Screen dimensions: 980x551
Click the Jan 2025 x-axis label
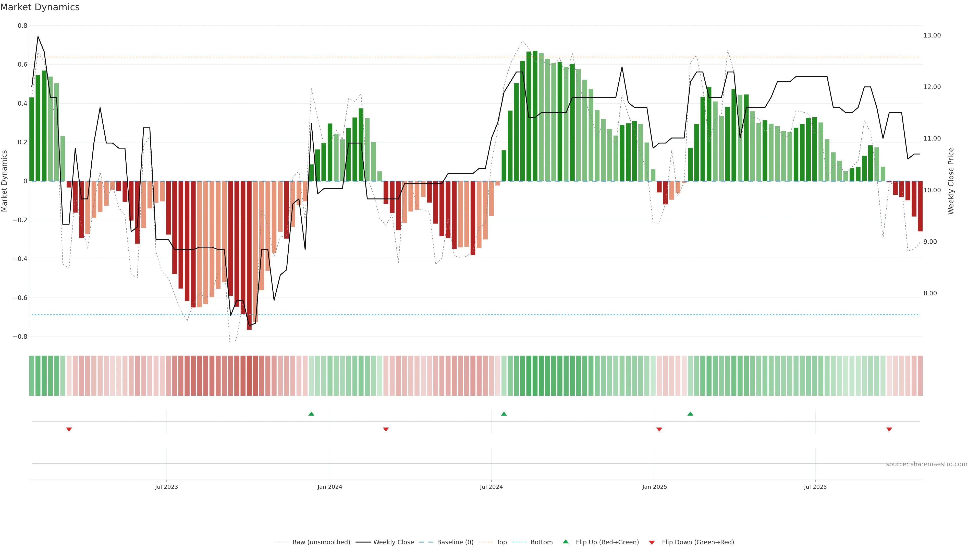click(x=654, y=487)
